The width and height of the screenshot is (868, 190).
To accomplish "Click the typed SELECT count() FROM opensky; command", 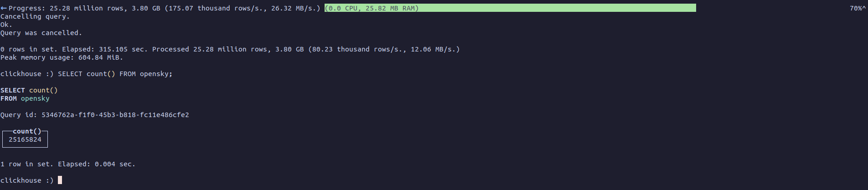I will click(x=115, y=74).
